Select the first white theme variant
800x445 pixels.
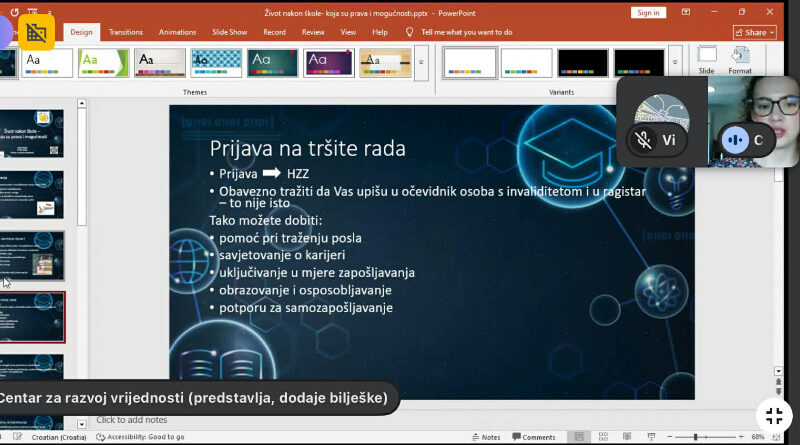coord(469,63)
